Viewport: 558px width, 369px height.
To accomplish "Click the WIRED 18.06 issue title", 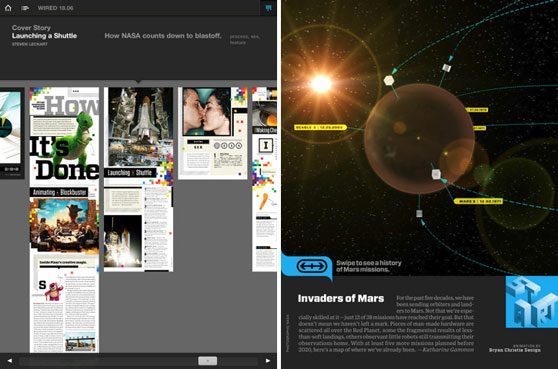I will (x=56, y=8).
